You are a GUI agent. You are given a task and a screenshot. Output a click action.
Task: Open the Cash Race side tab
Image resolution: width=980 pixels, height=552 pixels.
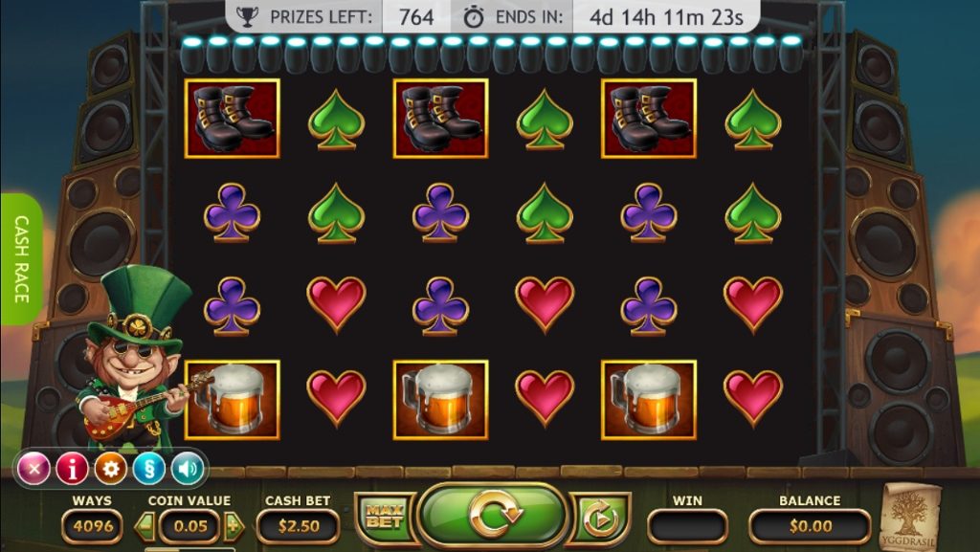pos(21,259)
